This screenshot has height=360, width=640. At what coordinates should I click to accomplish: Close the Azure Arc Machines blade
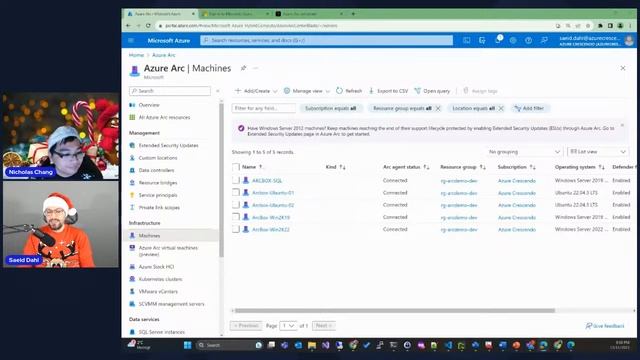pos(623,68)
